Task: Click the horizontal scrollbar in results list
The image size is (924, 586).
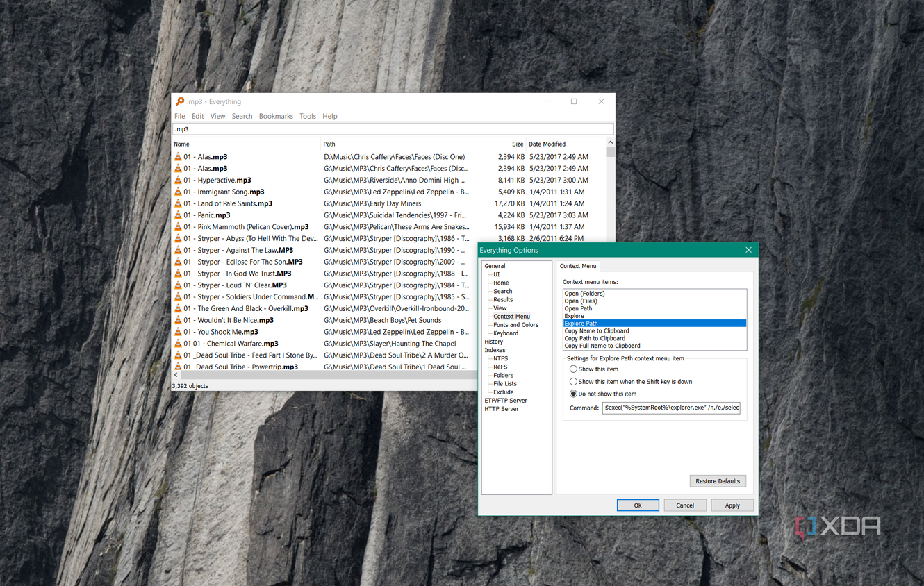Action: (x=389, y=375)
